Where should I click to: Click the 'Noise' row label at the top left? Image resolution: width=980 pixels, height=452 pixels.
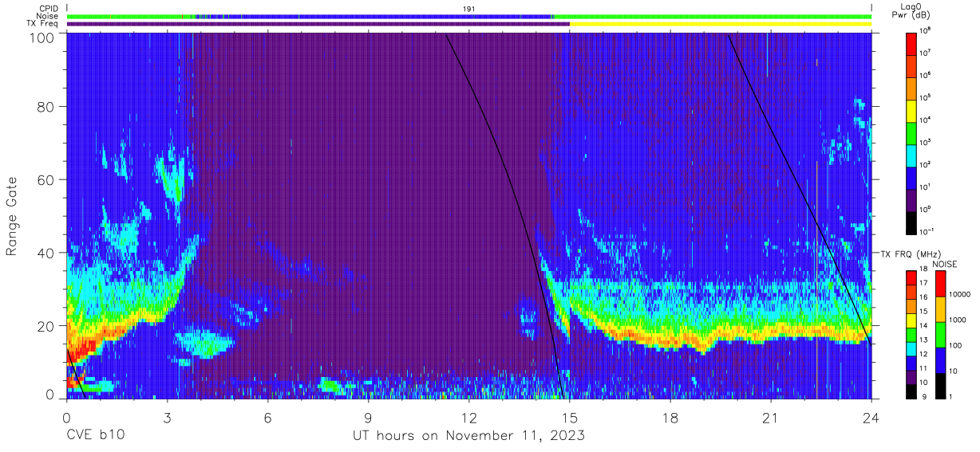coord(47,16)
